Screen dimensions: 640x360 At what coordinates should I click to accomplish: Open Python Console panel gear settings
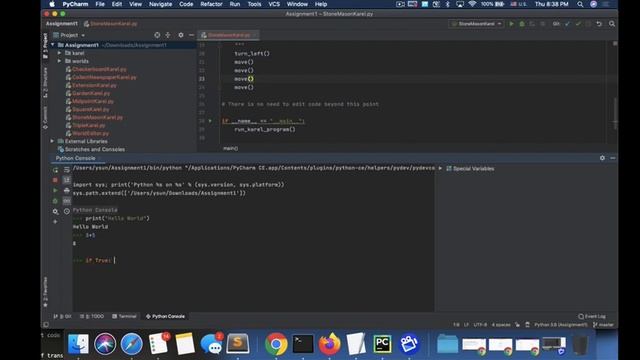[602, 158]
